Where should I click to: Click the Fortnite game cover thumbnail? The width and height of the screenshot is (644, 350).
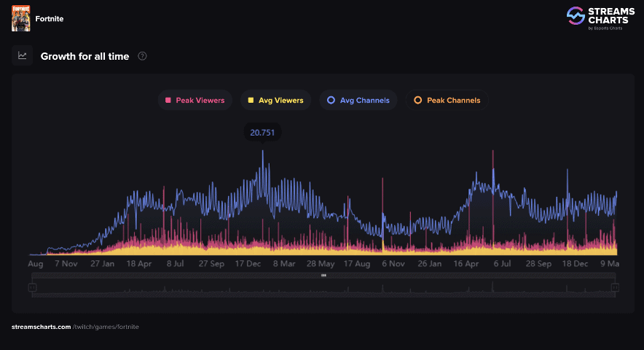[20, 18]
